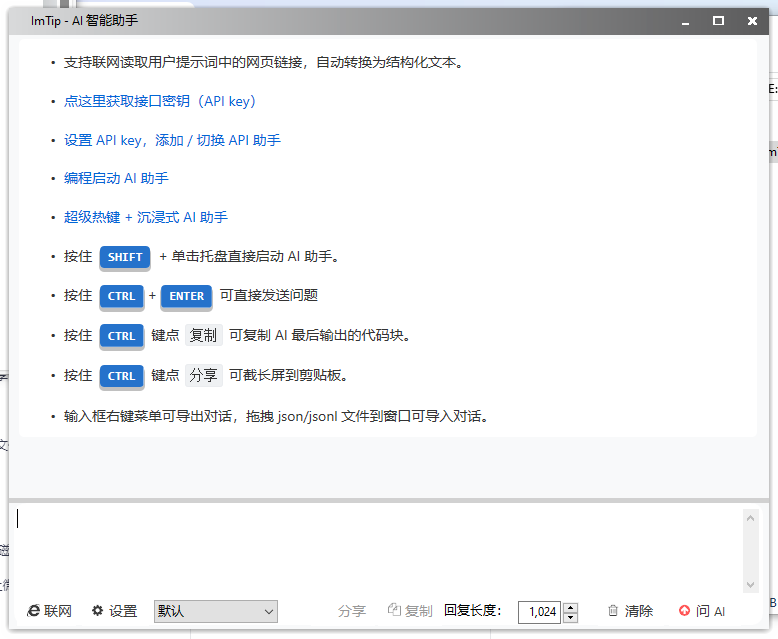Screen dimensions: 778x639
Task: Click the 回复长度 value field showing 1,024
Action: [x=539, y=612]
